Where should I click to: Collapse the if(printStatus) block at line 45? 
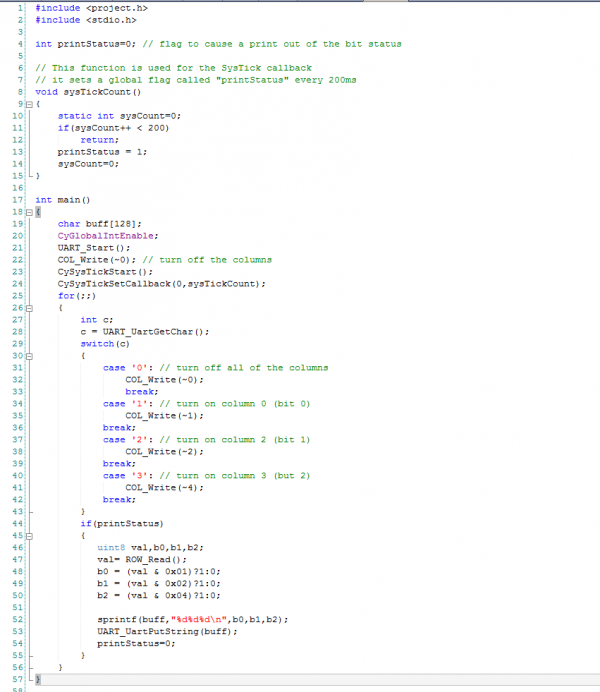point(28,536)
